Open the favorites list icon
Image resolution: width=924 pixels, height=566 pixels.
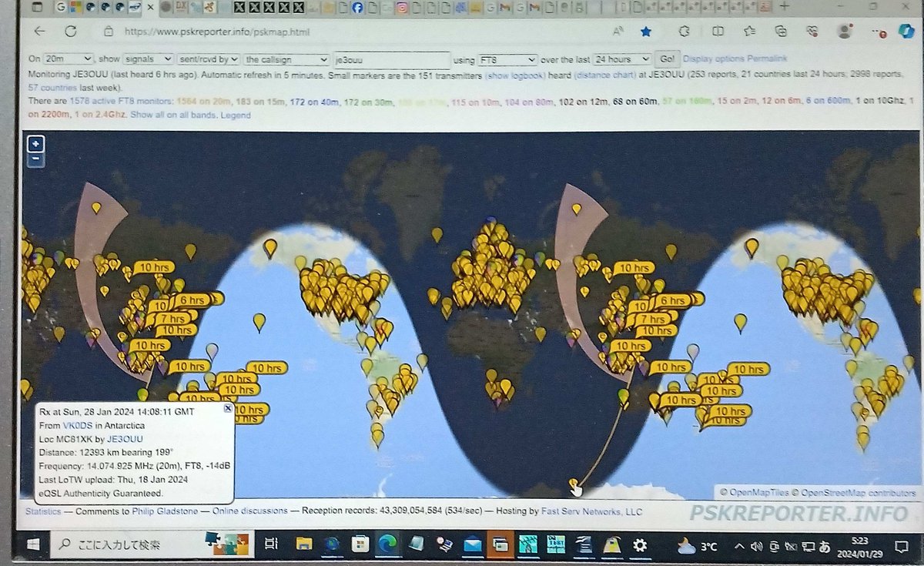click(x=749, y=32)
